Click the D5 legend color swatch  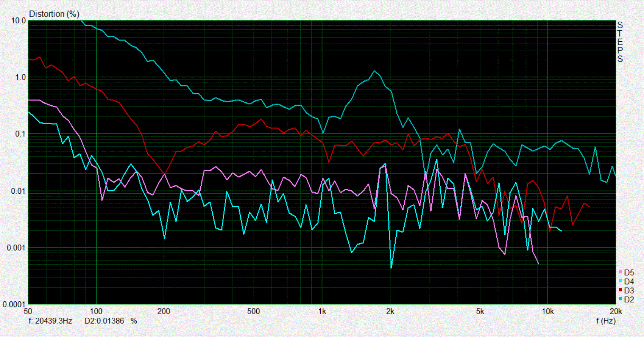(621, 272)
